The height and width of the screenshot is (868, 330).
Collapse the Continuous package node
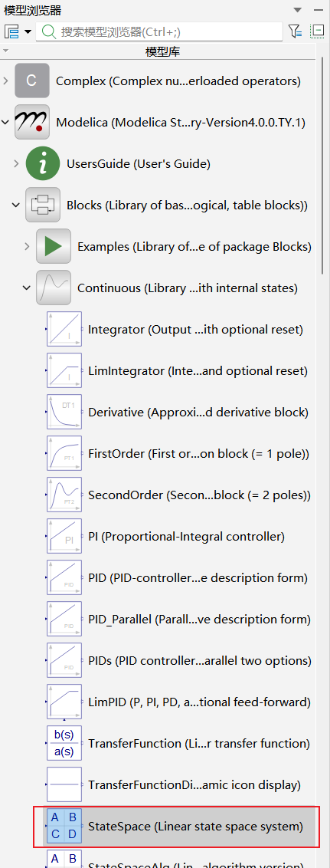click(x=27, y=288)
